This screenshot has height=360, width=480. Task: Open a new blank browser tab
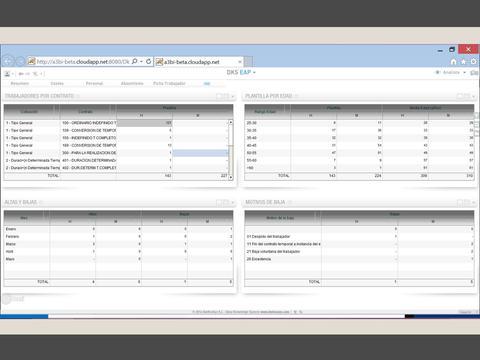(248, 62)
